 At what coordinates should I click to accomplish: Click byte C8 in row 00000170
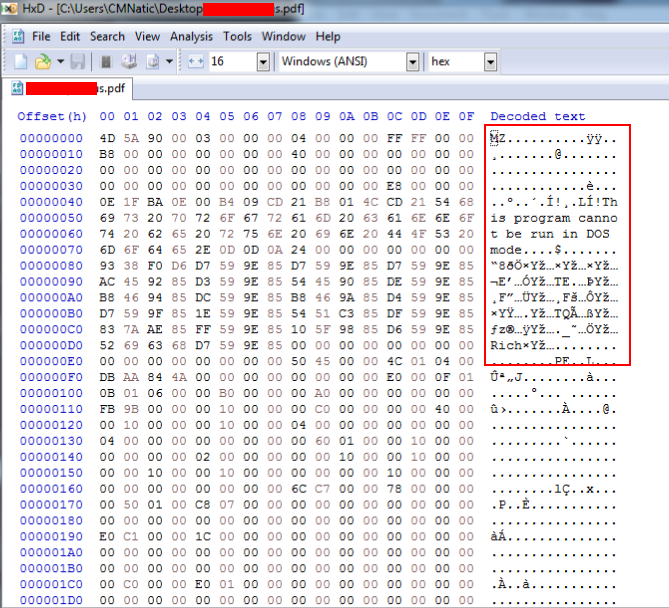(203, 505)
